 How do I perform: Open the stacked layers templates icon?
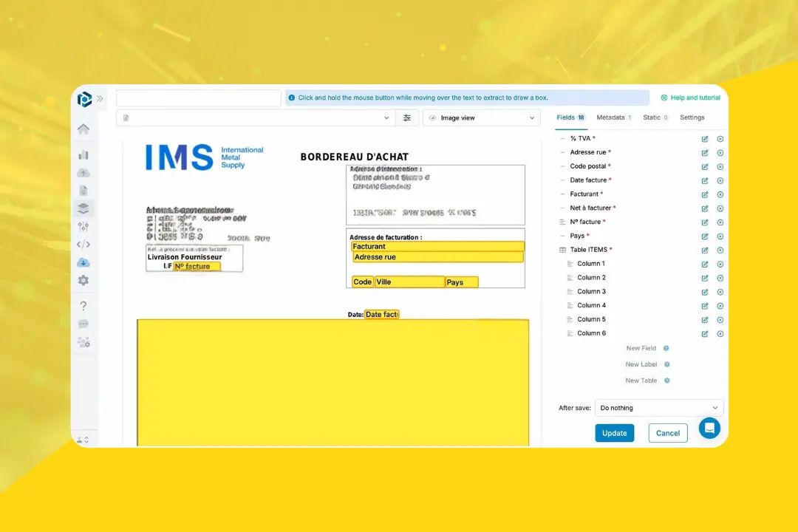point(83,208)
